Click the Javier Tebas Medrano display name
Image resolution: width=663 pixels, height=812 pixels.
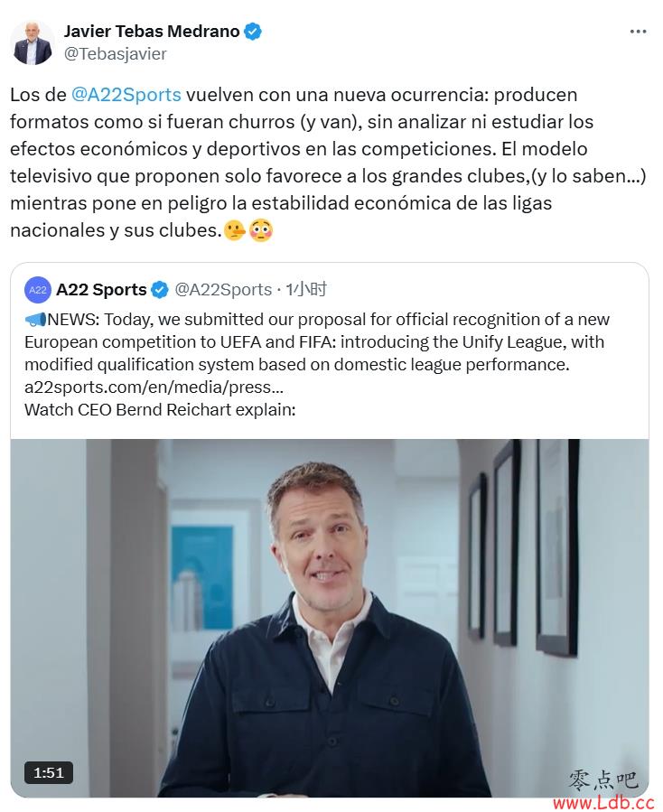[152, 32]
